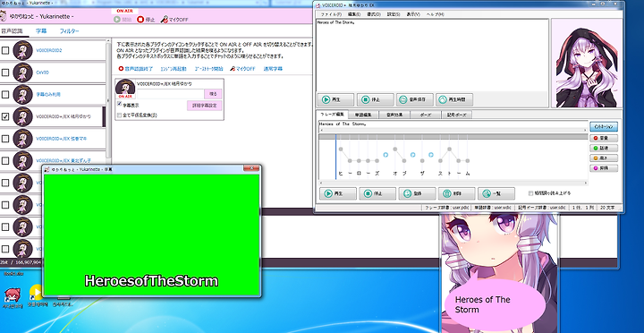Viewport: 644px width, 333px height.
Task: Click the 停止 stop icon in Yukarinette header
Action: click(141, 20)
